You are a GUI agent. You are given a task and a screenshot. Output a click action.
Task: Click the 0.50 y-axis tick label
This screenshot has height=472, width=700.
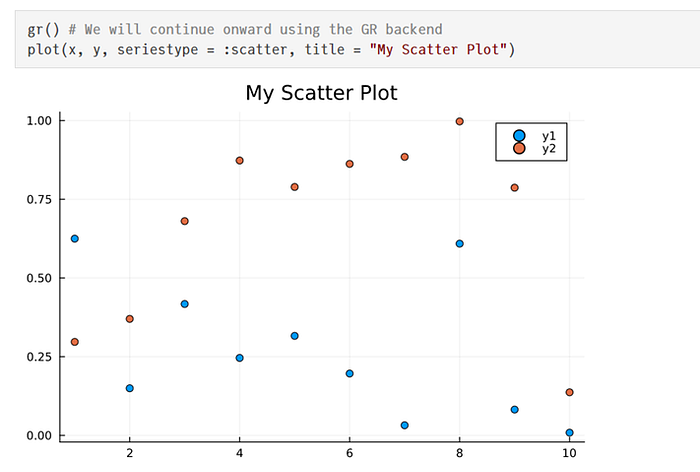pos(39,278)
